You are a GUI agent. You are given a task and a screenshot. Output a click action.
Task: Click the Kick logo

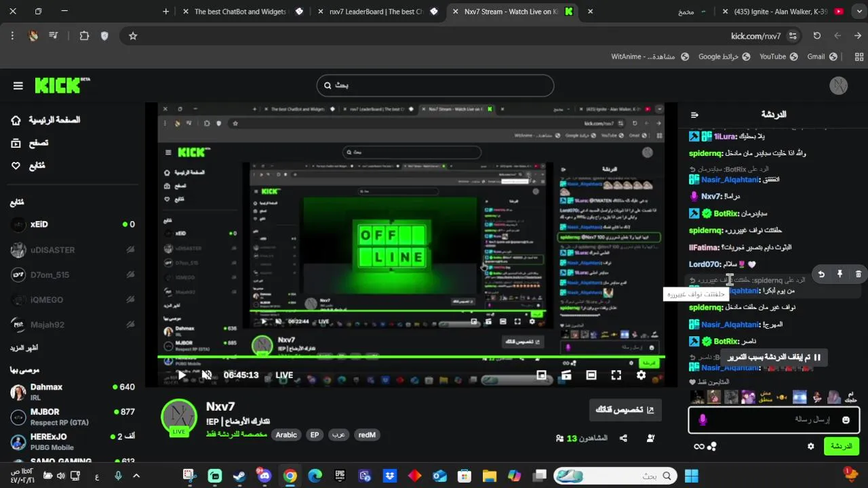62,85
